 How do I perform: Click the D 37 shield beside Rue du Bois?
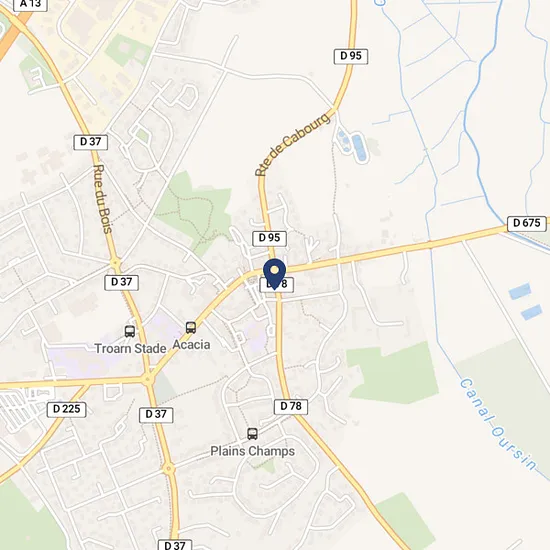(90, 142)
